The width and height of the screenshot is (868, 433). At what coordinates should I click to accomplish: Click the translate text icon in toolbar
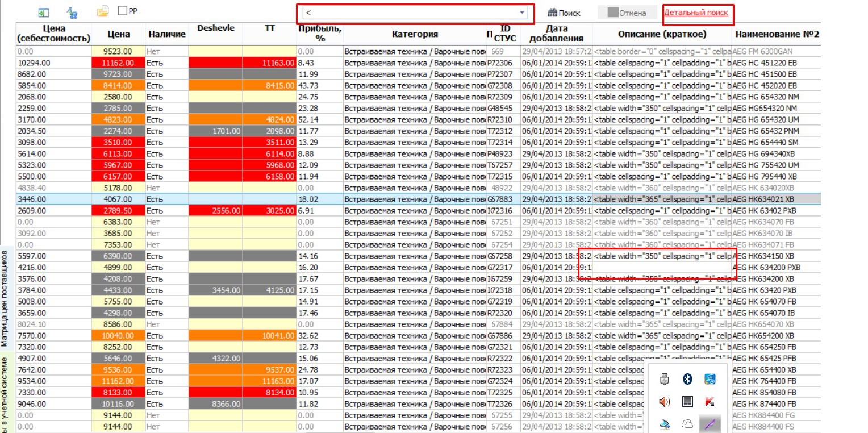(x=72, y=13)
